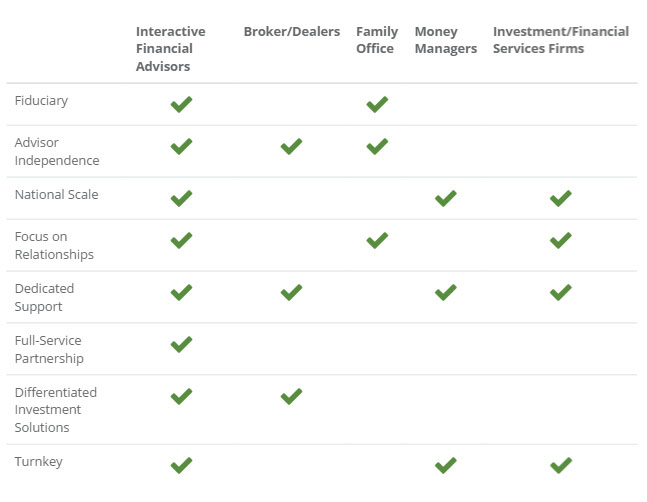Click National Scale checkmark for Money Managers
This screenshot has width=647, height=502.
(446, 198)
